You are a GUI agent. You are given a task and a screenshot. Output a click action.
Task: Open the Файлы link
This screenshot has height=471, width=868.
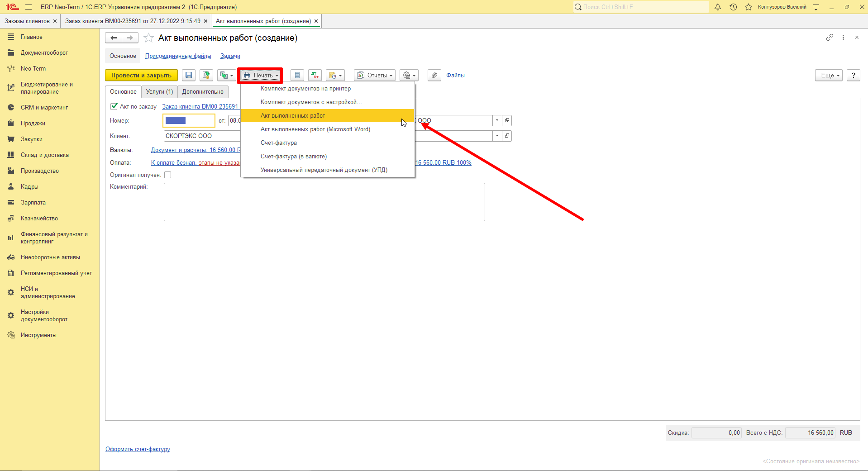455,76
